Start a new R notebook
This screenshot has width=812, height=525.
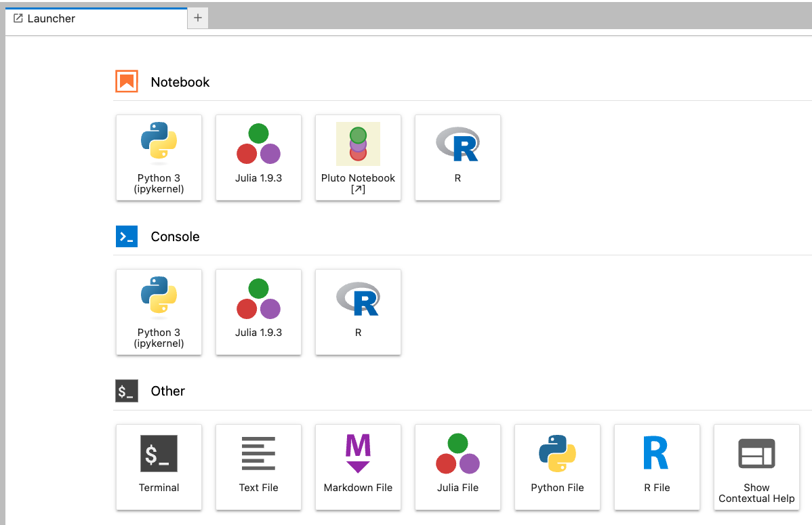click(x=458, y=157)
